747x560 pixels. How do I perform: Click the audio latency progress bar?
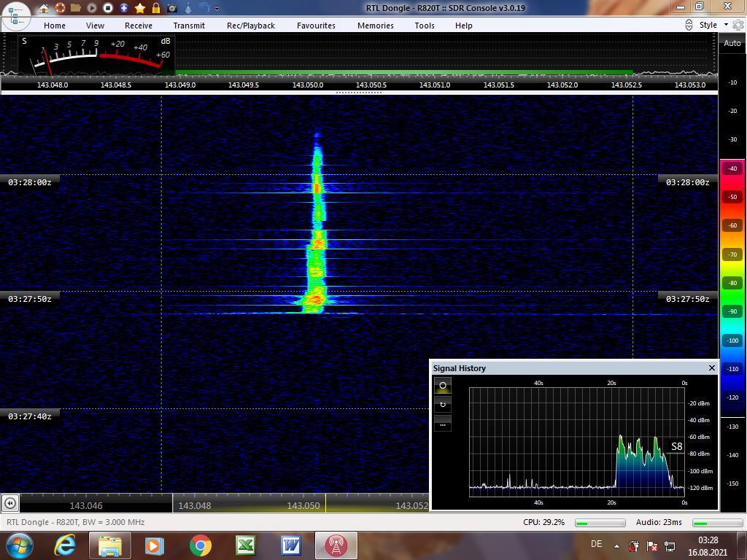717,523
